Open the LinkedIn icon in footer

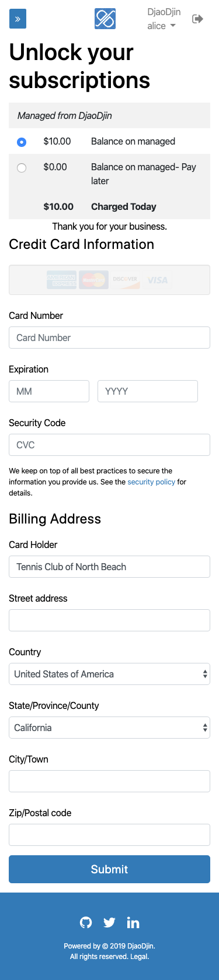coord(133,922)
